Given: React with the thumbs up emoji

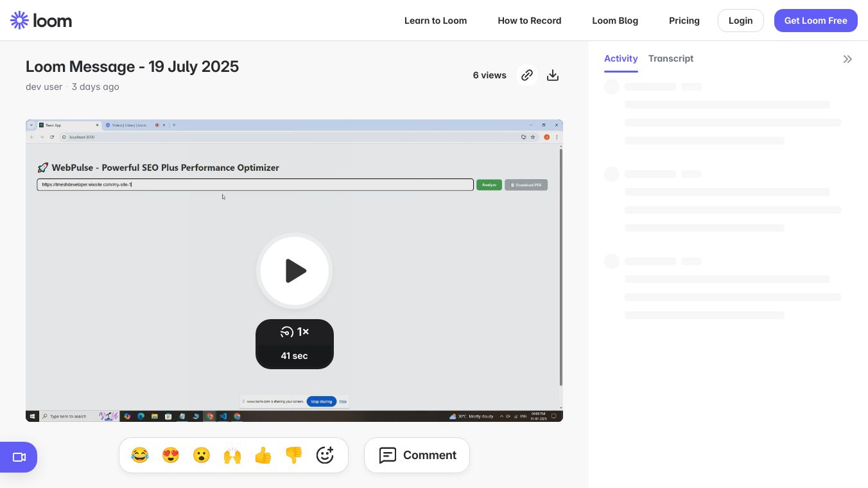Looking at the screenshot, I should [x=263, y=455].
